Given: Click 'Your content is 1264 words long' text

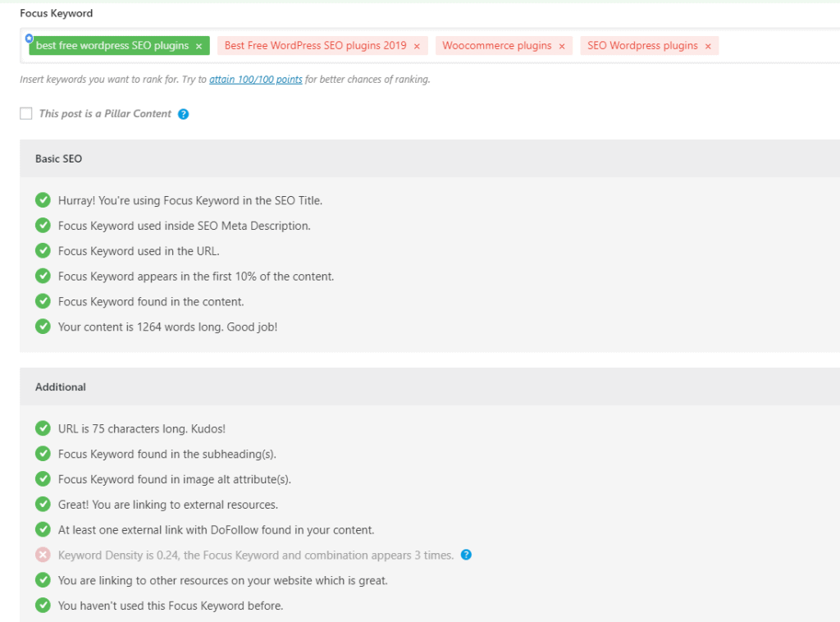Looking at the screenshot, I should tap(167, 327).
